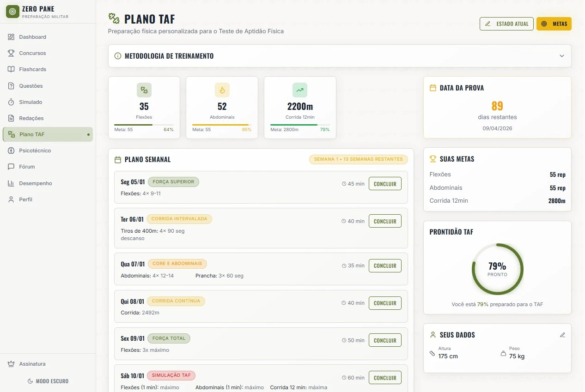The height and width of the screenshot is (392, 585).
Task: Open the Assinatura subscription page
Action: (32, 364)
